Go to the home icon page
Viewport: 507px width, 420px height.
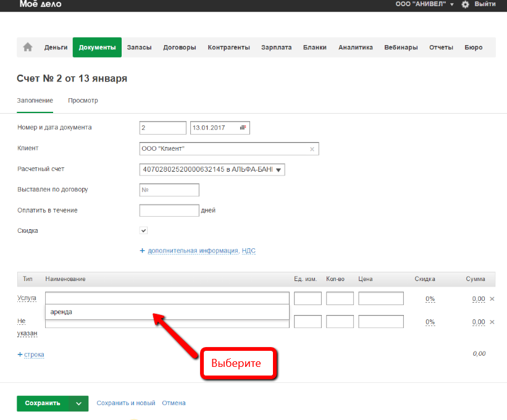(x=28, y=47)
